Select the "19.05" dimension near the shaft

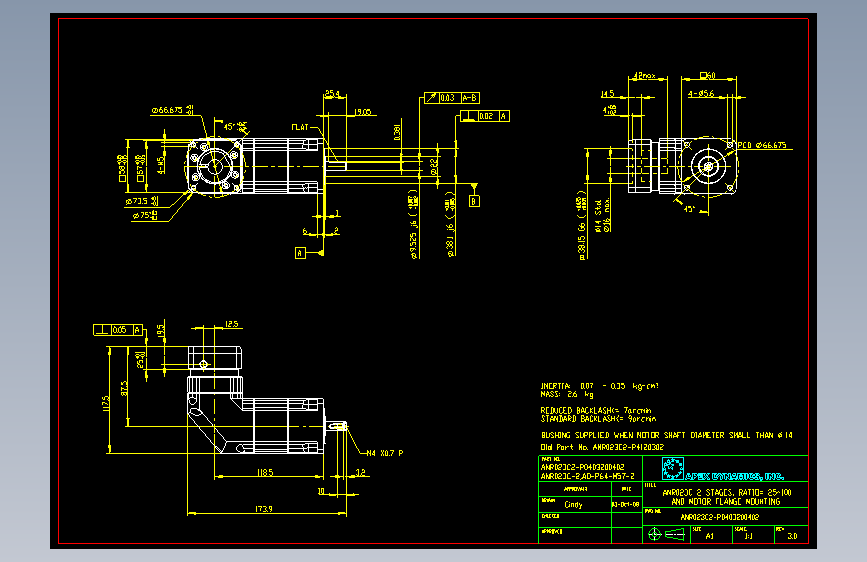tap(362, 112)
